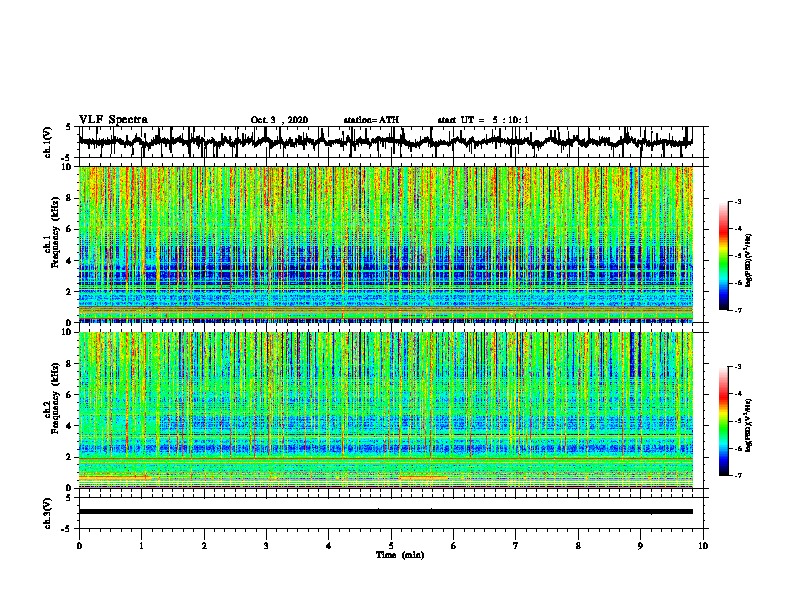Click time axis tick label "6"
The width and height of the screenshot is (792, 612).
(454, 546)
